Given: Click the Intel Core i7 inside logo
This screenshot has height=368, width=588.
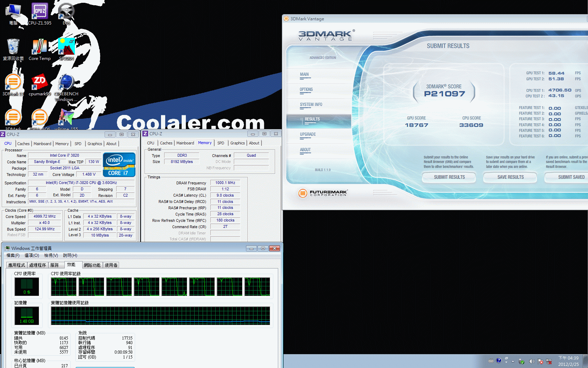Looking at the screenshot, I should (119, 165).
